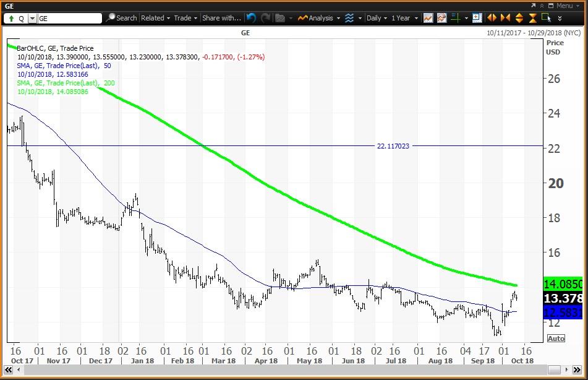This screenshot has height=380, width=588.
Task: Click the blue wavy lines chart-type icon
Action: tap(349, 18)
